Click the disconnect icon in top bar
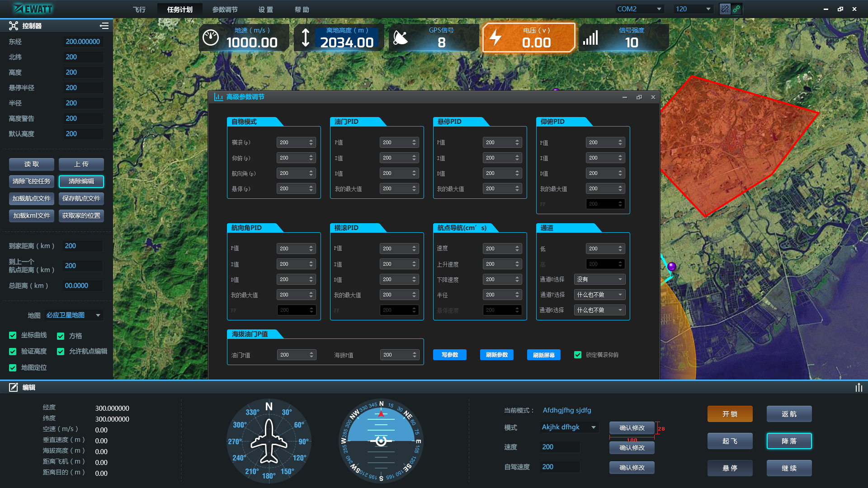 (725, 9)
